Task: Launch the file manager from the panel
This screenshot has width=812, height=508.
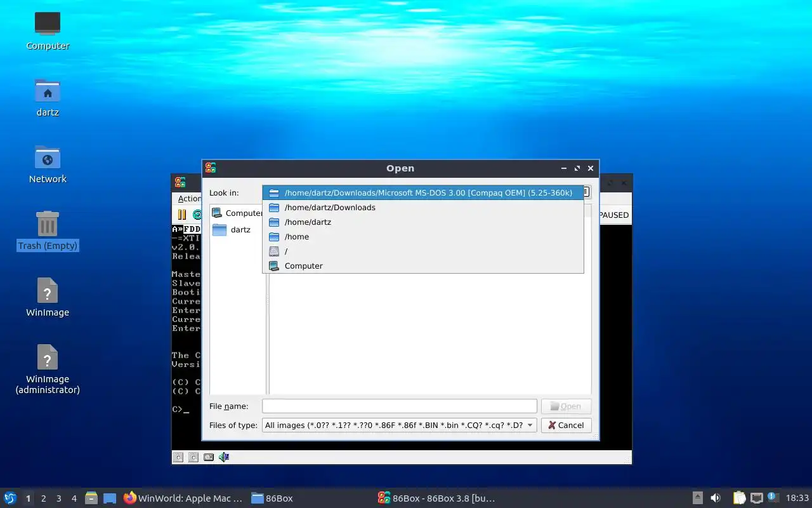Action: click(x=91, y=498)
